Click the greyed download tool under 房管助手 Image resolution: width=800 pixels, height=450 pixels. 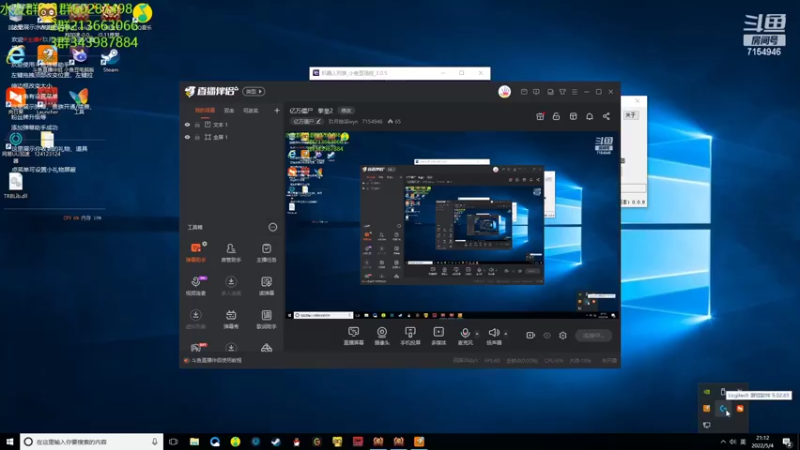[x=231, y=285]
